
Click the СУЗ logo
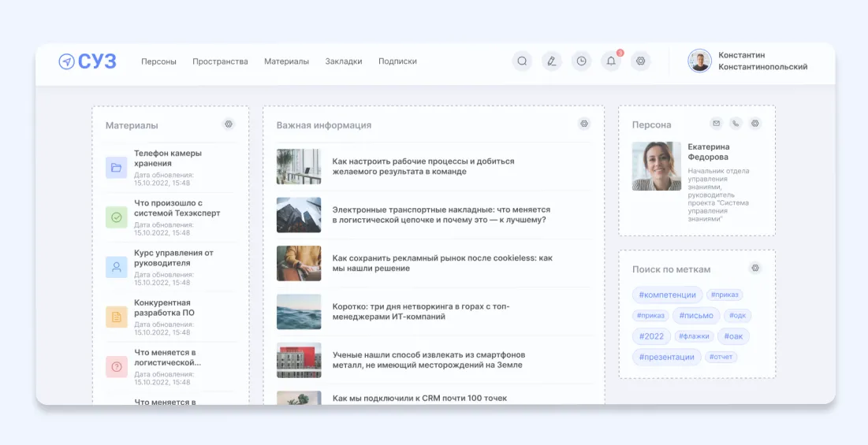[88, 61]
